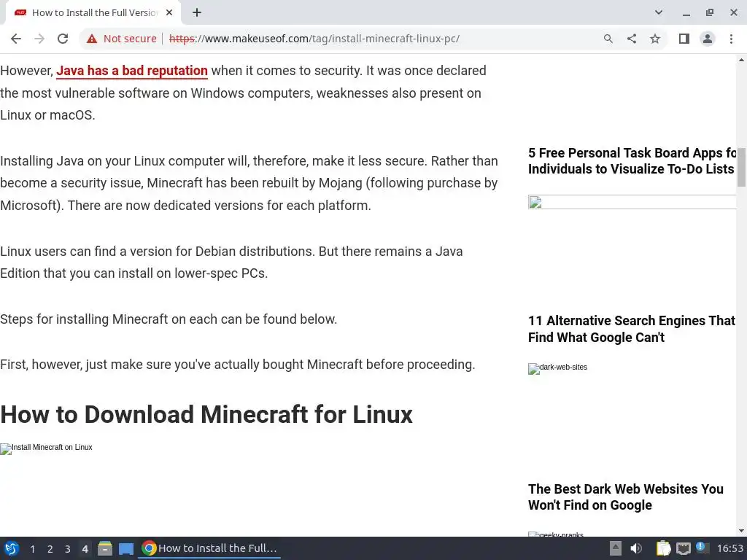Screen dimensions: 747x560
Task: Open the clipboard manager tray icon
Action: [x=663, y=548]
